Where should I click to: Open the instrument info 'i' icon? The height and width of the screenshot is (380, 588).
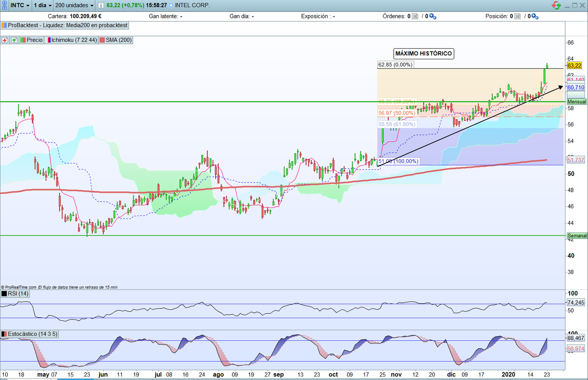click(x=101, y=5)
